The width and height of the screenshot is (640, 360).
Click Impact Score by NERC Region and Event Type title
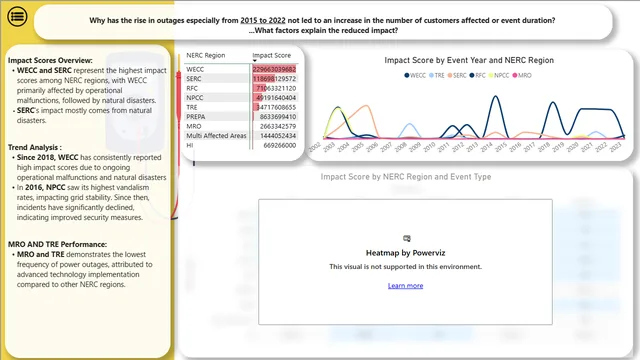click(406, 177)
